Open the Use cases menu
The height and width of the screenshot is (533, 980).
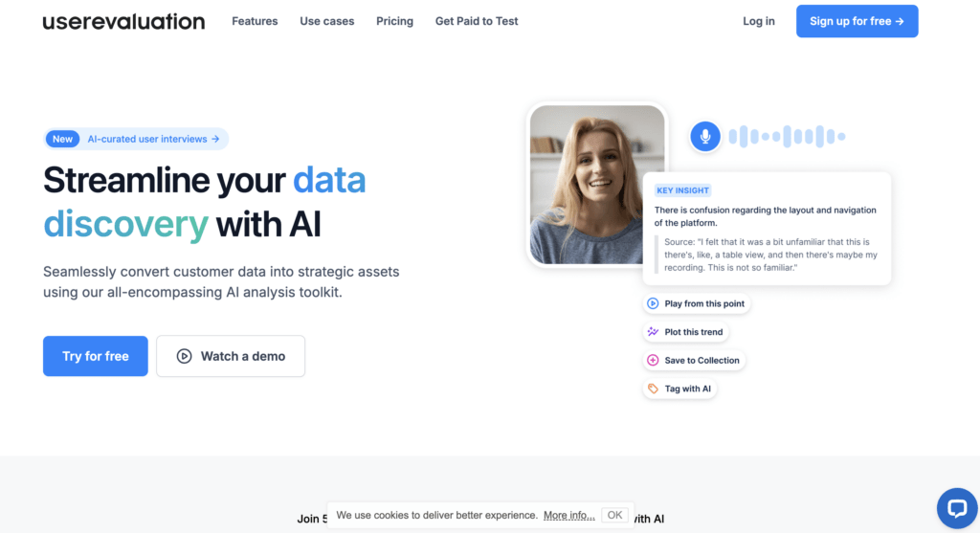(x=327, y=21)
